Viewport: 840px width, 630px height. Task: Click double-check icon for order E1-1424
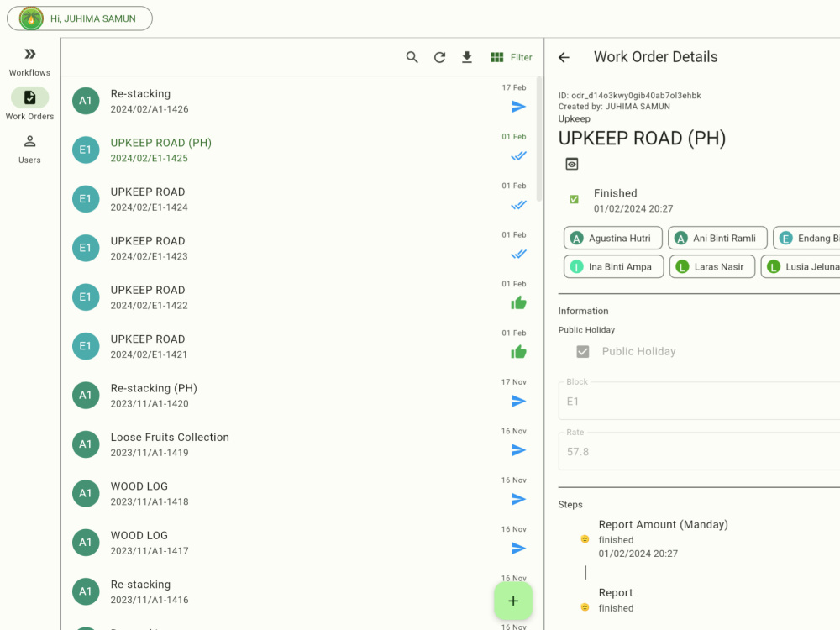518,205
